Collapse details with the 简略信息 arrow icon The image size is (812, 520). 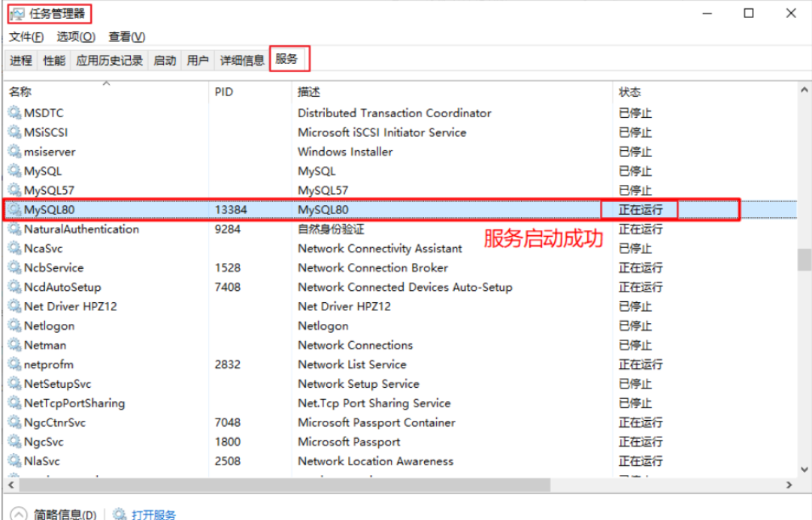[x=19, y=514]
